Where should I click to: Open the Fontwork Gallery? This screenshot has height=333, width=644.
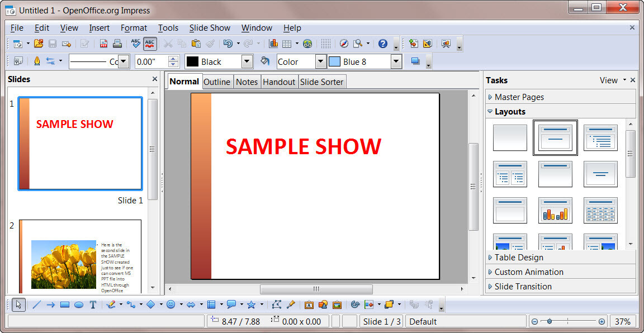tap(309, 305)
